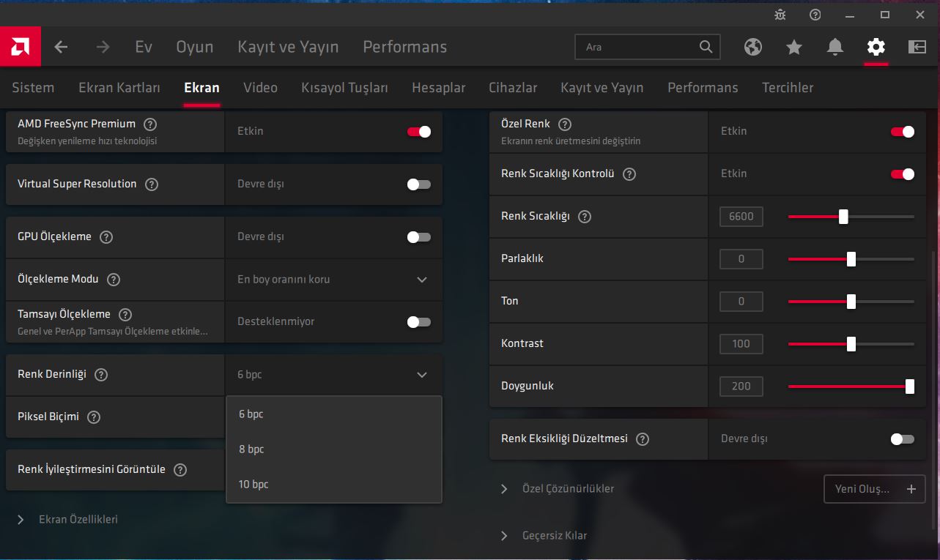Click the AMD logo icon
The height and width of the screenshot is (560, 940).
[x=21, y=47]
